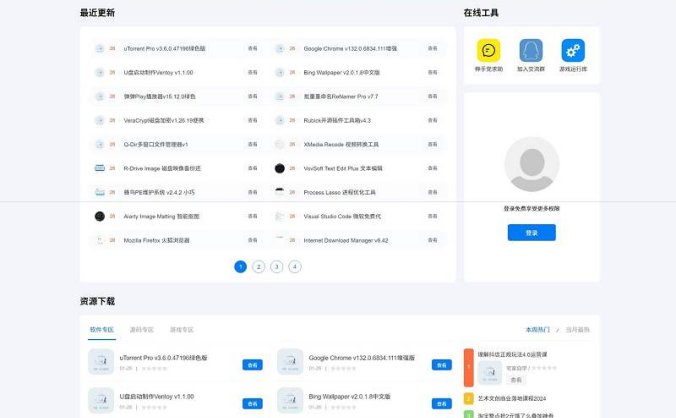Click blue 查看 button for Google Chrome card
The height and width of the screenshot is (418, 676).
pyautogui.click(x=442, y=365)
